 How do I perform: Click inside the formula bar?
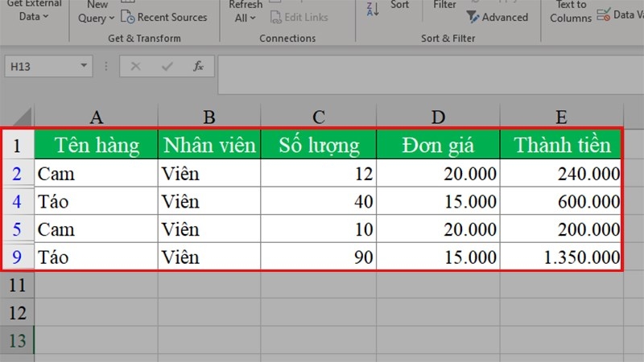[431, 75]
